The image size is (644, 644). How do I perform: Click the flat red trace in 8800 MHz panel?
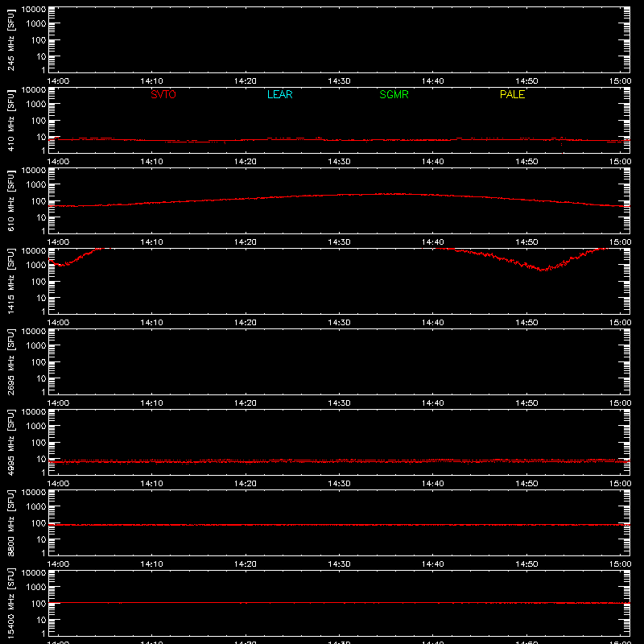pos(339,525)
